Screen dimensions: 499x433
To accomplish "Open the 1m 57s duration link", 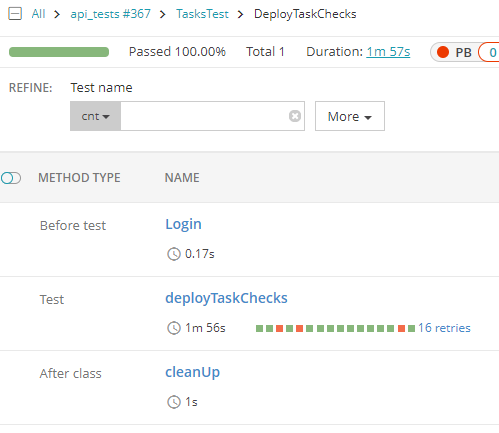I will [x=388, y=52].
